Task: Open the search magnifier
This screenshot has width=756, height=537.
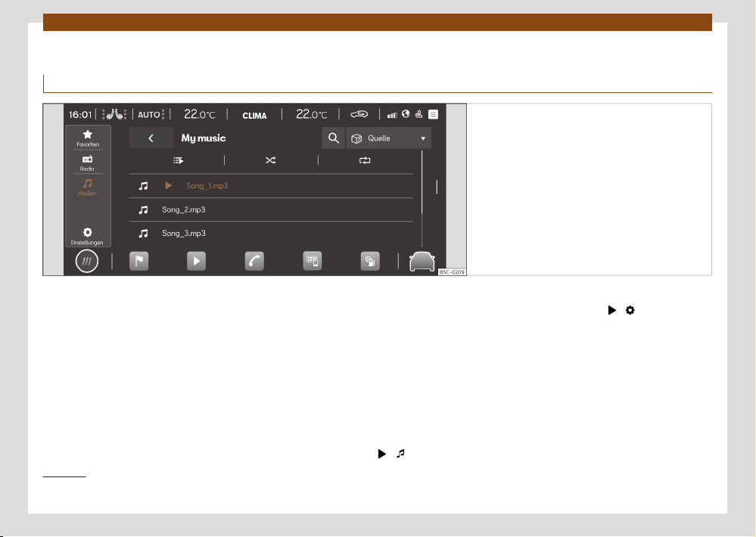Action: [333, 138]
